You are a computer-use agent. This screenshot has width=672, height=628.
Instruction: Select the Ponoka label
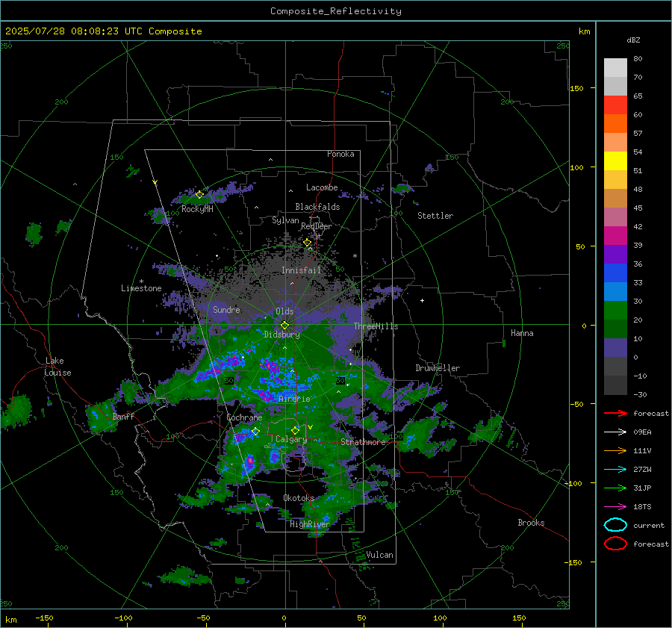coord(340,154)
